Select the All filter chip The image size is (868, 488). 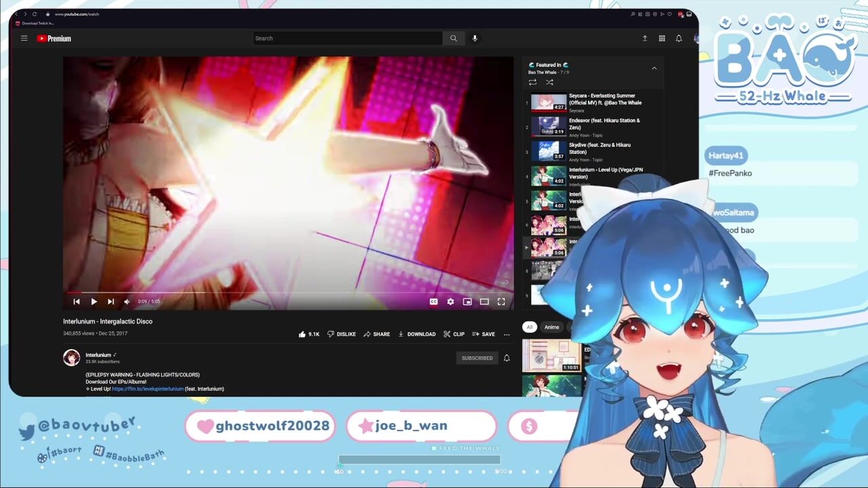[x=530, y=327]
